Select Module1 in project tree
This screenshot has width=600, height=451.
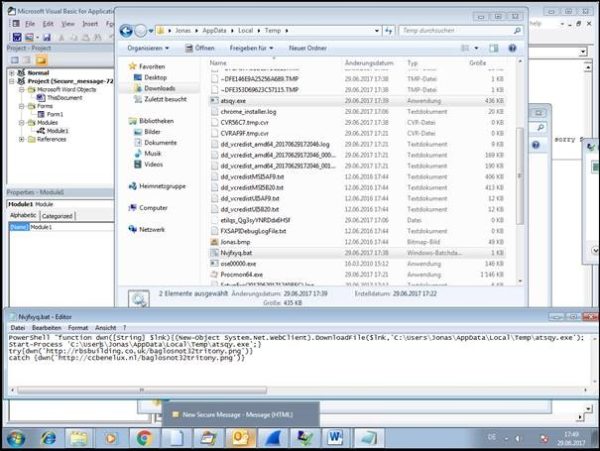57,131
